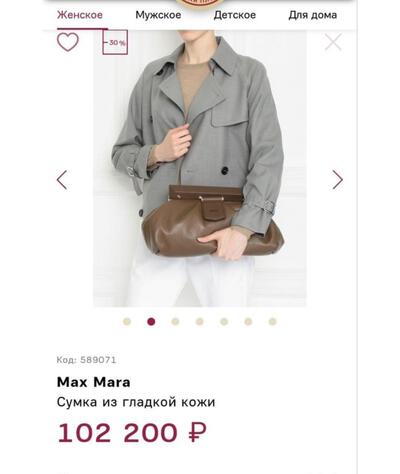Open the Max Mara brand link
Screen dimensions: 400x474
[94, 382]
